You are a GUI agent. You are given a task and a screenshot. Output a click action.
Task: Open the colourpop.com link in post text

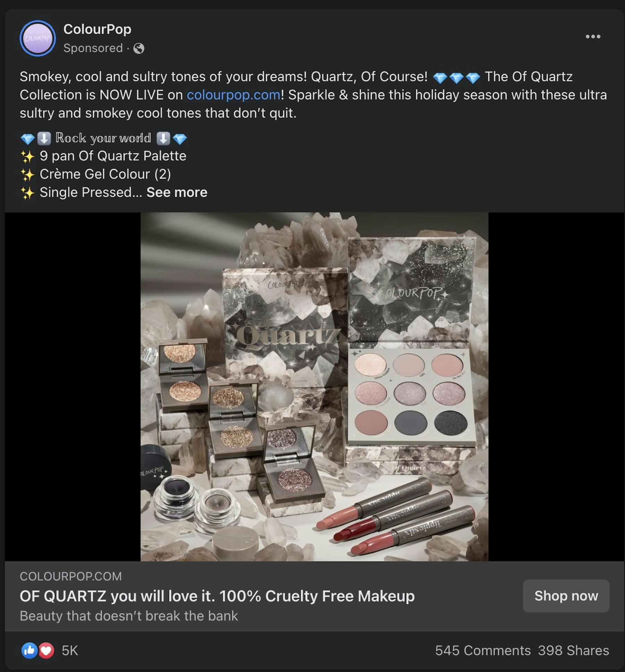point(233,95)
